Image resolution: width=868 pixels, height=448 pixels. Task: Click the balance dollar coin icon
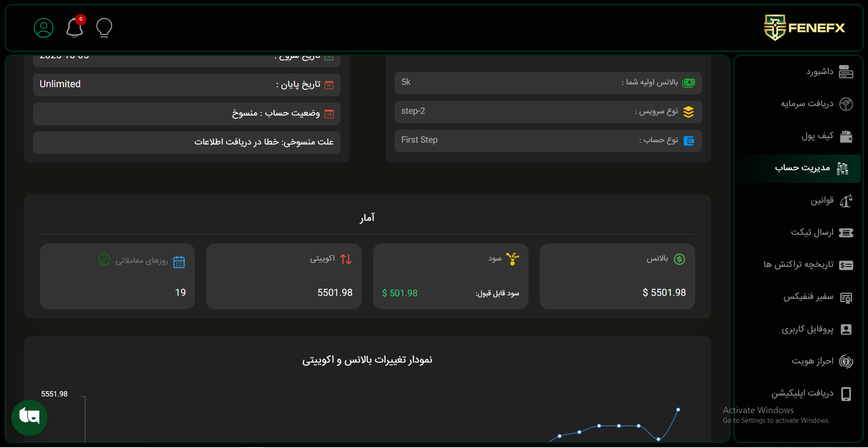coord(679,259)
